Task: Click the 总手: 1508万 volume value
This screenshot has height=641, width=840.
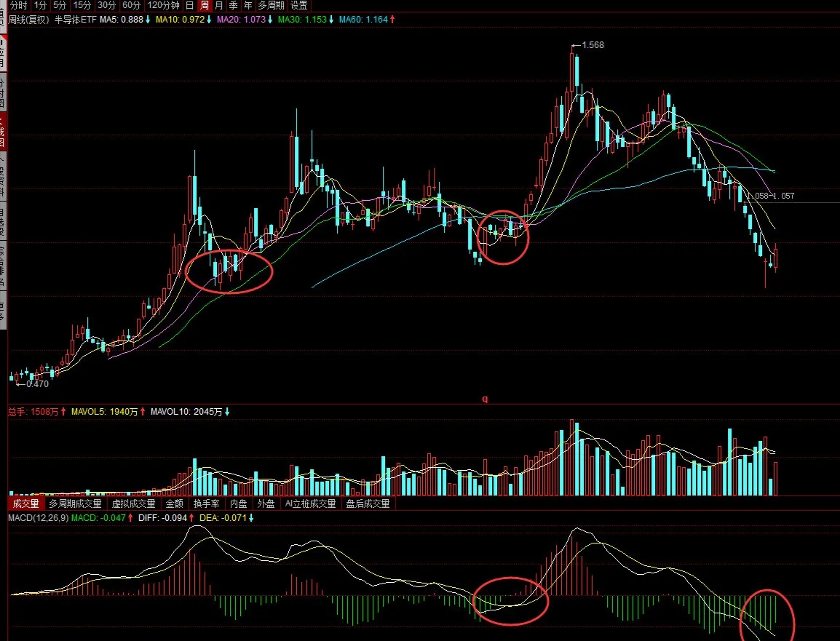Action: (33, 412)
